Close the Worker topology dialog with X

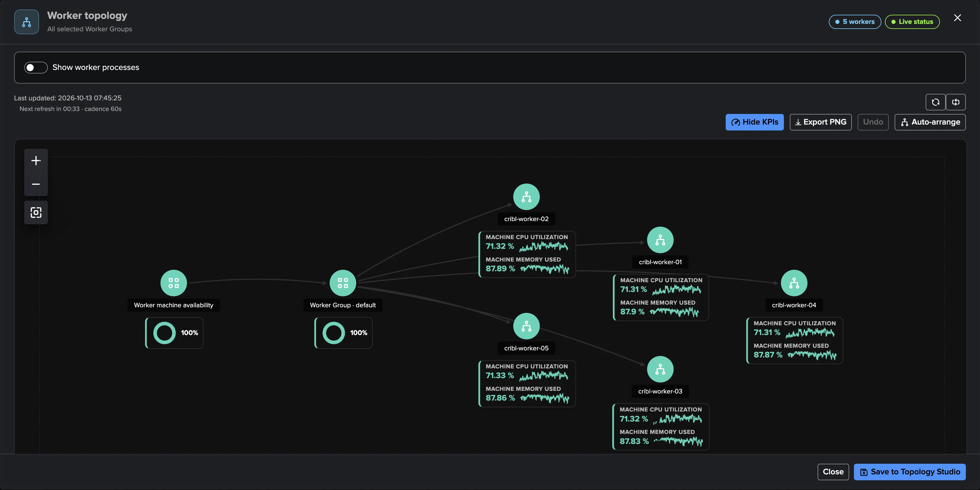(x=958, y=18)
